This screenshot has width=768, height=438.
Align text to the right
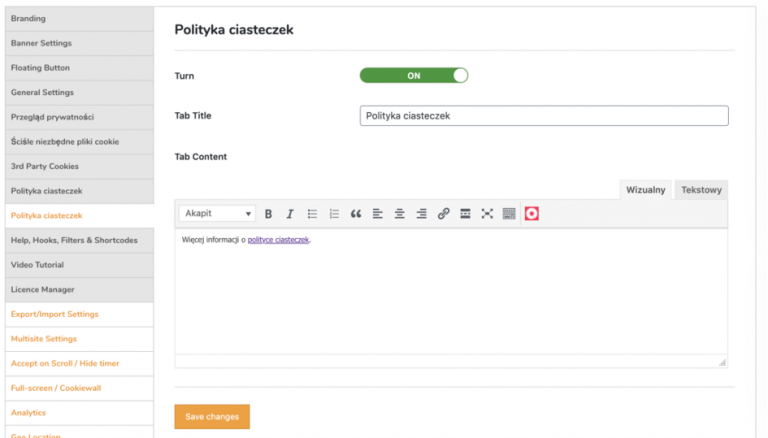pyautogui.click(x=421, y=214)
